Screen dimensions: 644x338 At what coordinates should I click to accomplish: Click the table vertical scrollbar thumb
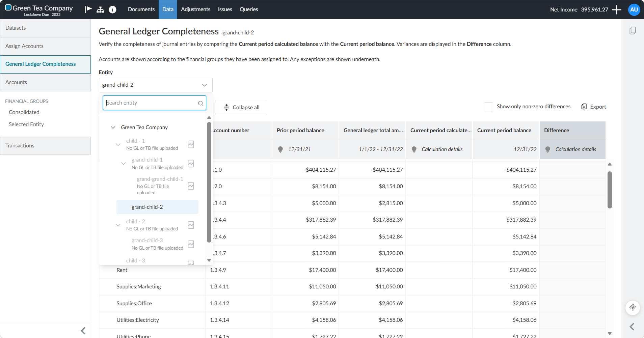pyautogui.click(x=610, y=190)
